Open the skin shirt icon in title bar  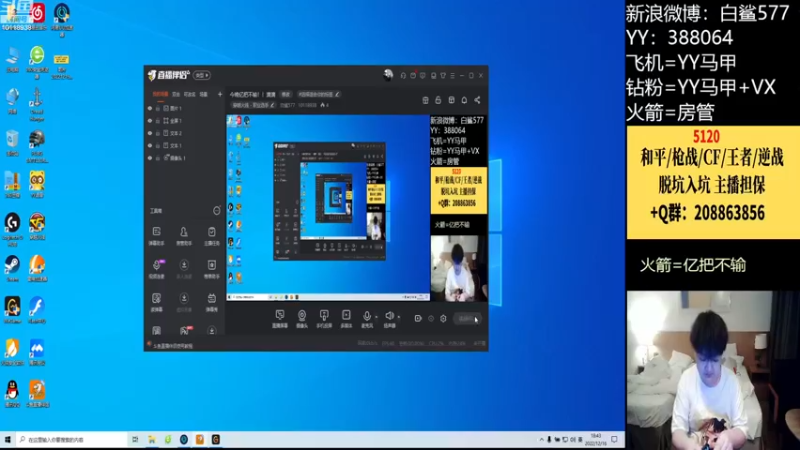click(443, 76)
